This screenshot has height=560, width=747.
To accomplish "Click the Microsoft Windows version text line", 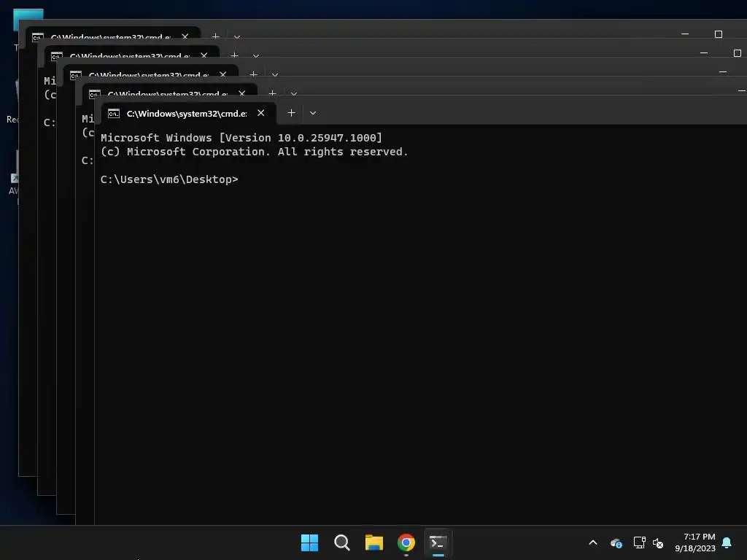I will pyautogui.click(x=241, y=138).
